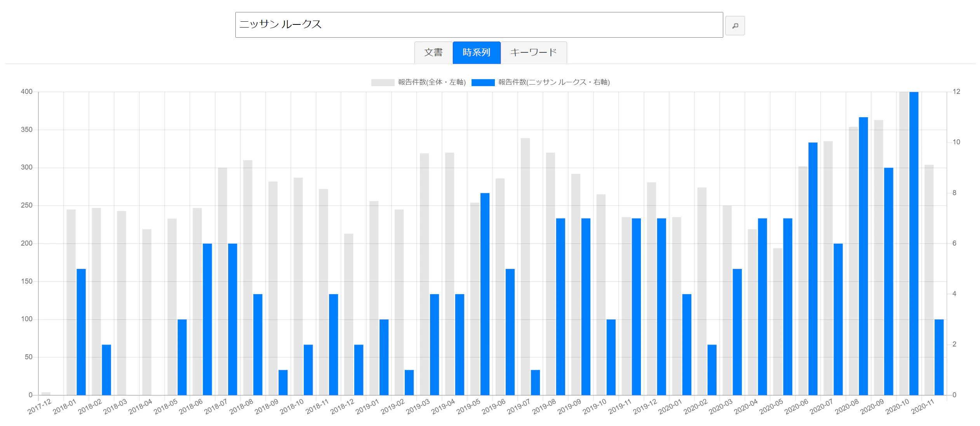Click the left axis value 400
This screenshot has height=426, width=980.
click(x=27, y=92)
